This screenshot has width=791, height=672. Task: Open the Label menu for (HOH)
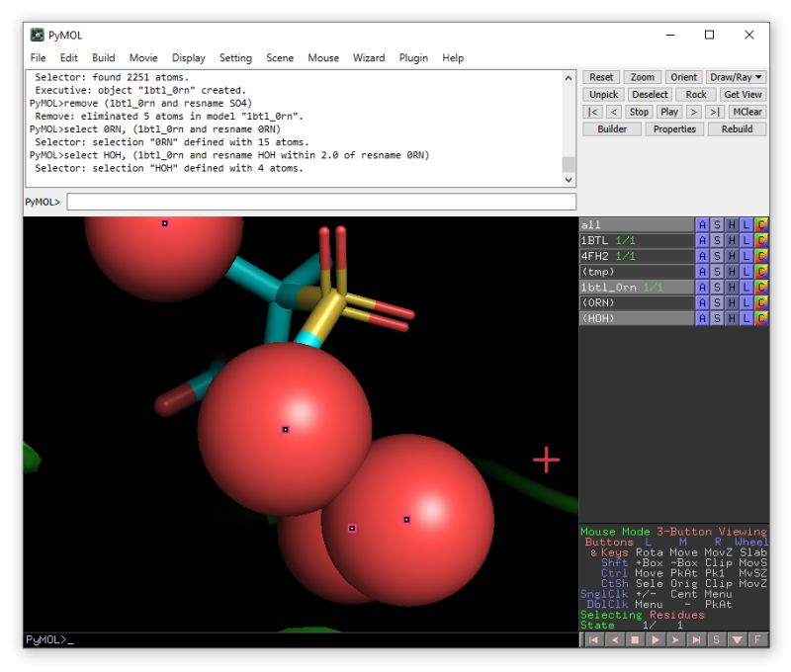coord(746,318)
